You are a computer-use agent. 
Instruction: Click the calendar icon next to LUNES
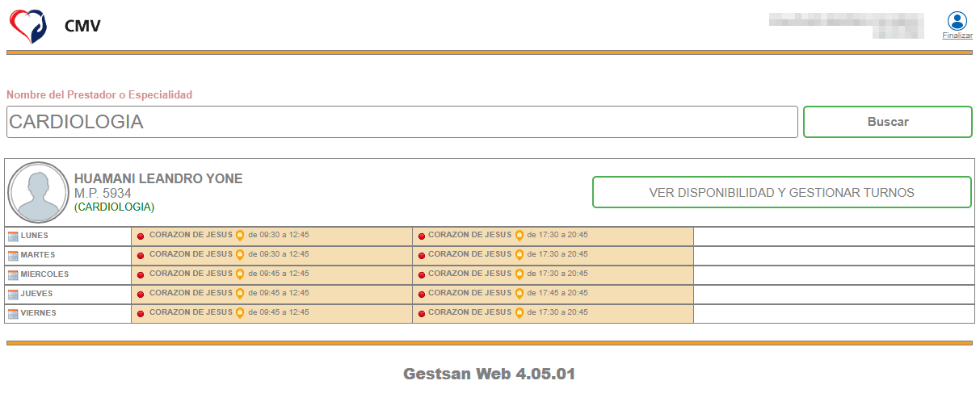[13, 236]
